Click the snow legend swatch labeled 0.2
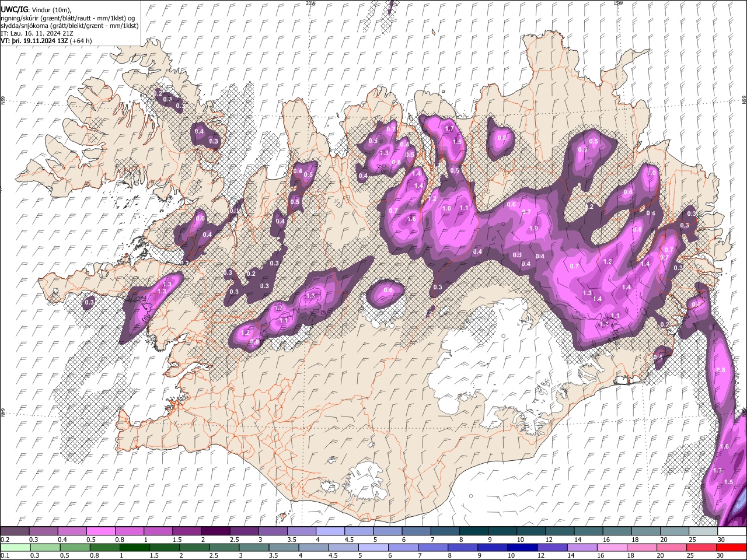Viewport: 747px width, 560px height. coord(15,531)
